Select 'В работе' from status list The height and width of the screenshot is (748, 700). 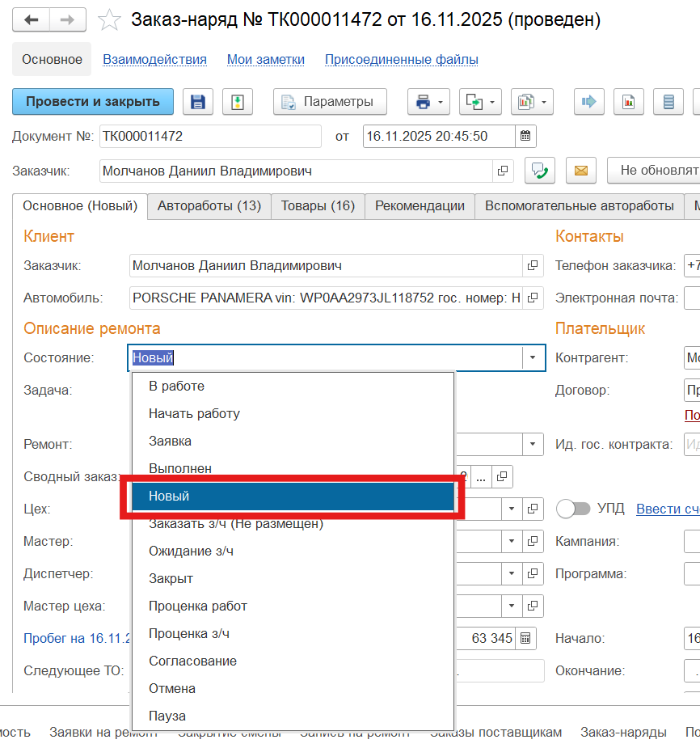point(176,386)
